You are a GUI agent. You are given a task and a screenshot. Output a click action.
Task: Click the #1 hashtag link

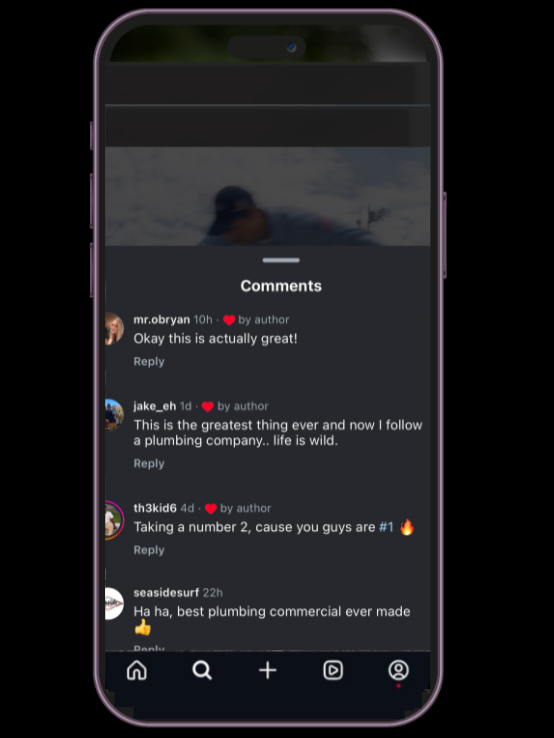coord(386,527)
